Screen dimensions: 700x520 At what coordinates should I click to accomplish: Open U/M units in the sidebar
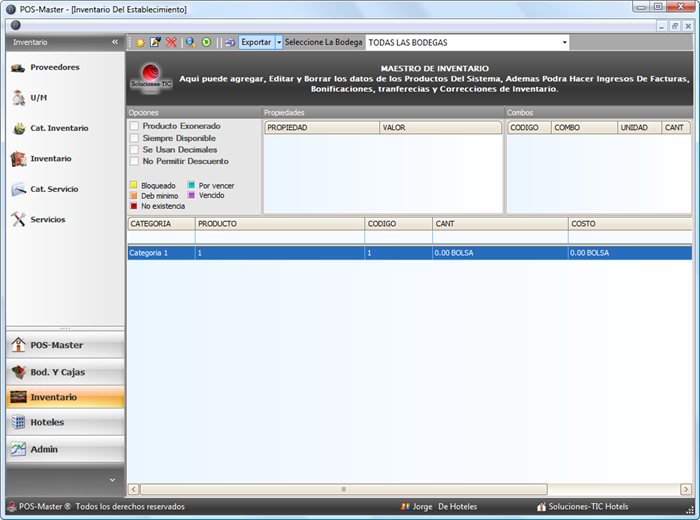(x=29, y=98)
